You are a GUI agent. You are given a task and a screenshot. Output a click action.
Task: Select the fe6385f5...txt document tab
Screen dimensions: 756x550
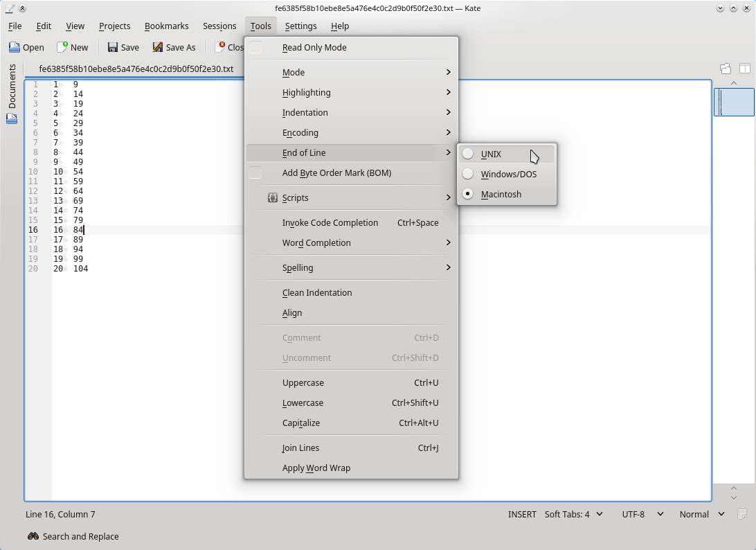(136, 69)
